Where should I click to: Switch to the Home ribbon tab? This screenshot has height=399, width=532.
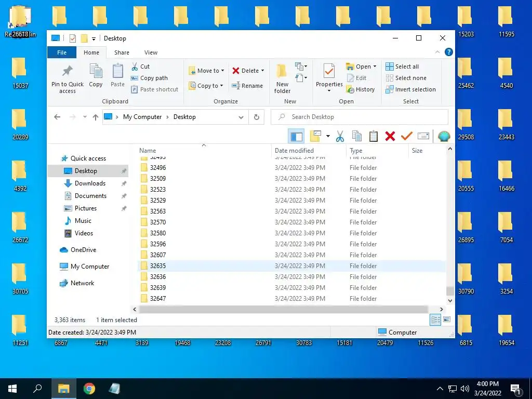pyautogui.click(x=91, y=52)
